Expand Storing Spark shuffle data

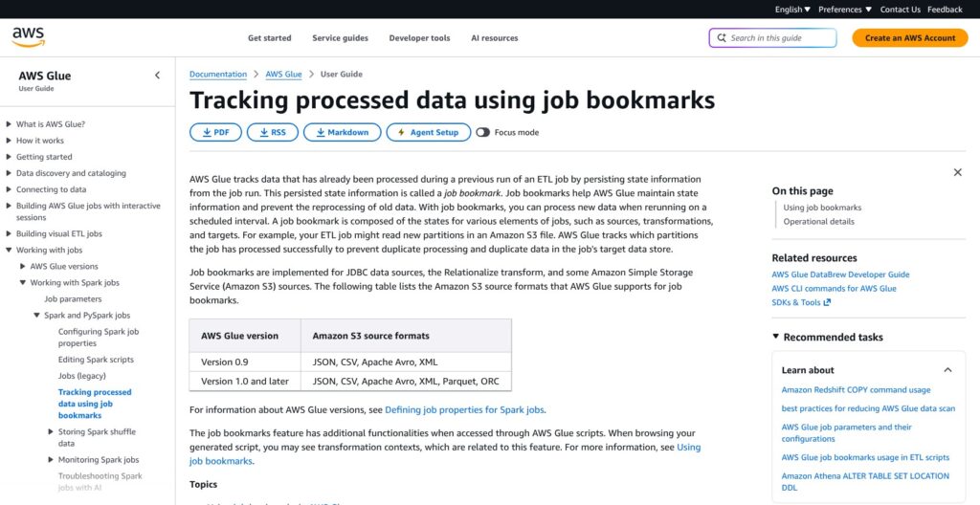(x=52, y=432)
